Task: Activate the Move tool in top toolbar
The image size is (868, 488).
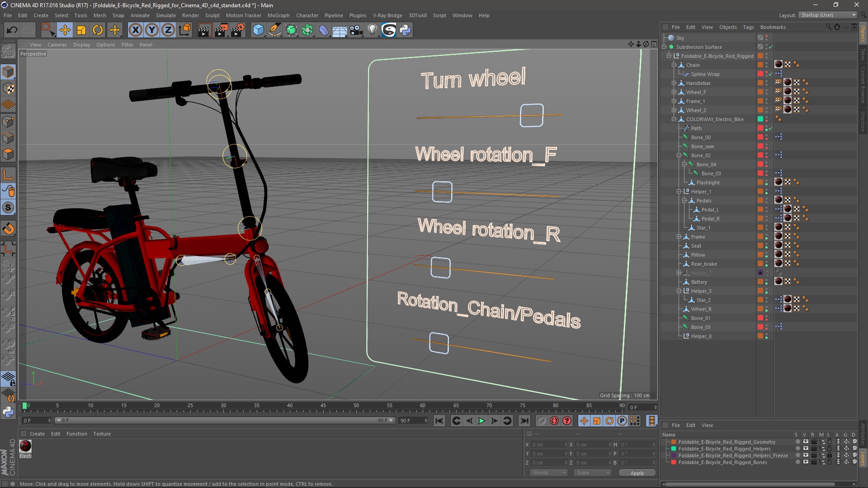Action: click(65, 30)
